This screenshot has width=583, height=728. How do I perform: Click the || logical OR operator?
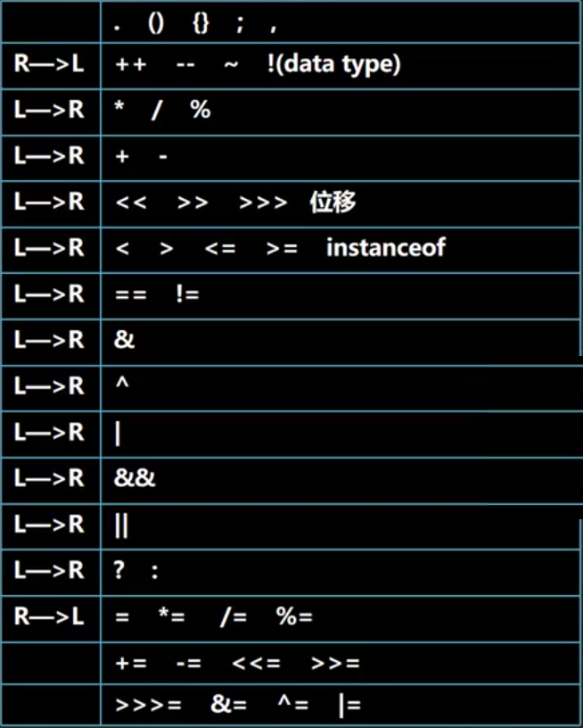click(x=121, y=525)
